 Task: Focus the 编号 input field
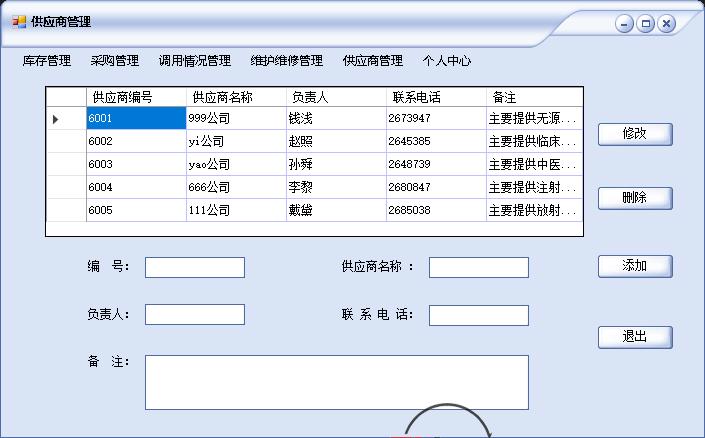point(195,268)
